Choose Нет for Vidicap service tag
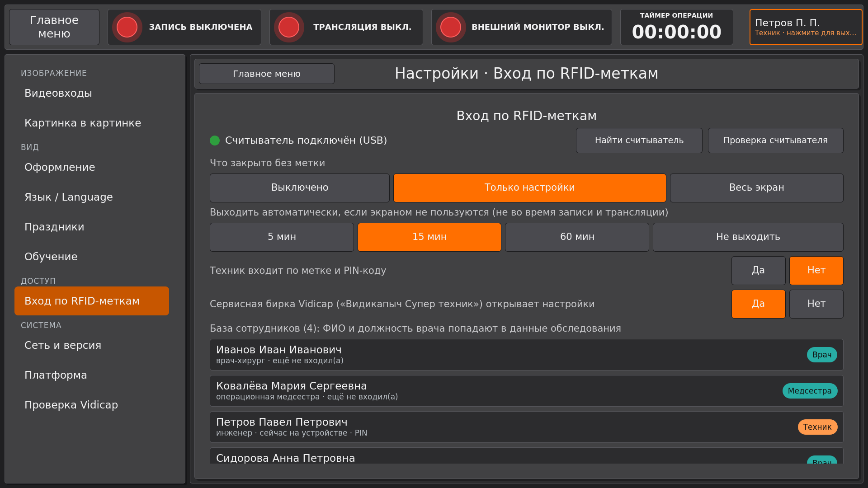 click(x=816, y=304)
